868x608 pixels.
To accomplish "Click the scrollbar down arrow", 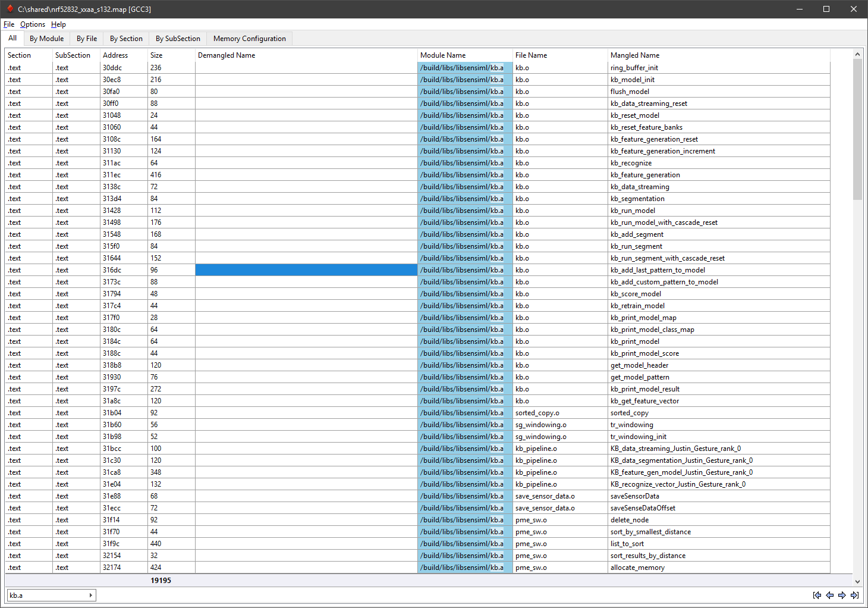I will (857, 581).
